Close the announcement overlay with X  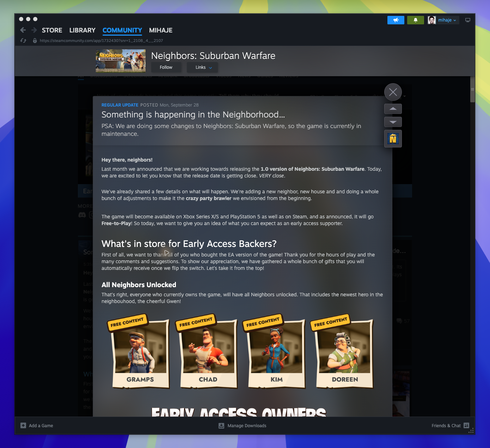click(x=393, y=92)
